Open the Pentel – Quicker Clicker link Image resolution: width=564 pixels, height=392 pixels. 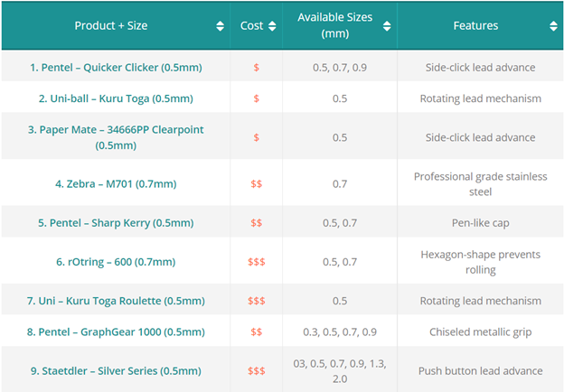[x=116, y=68]
